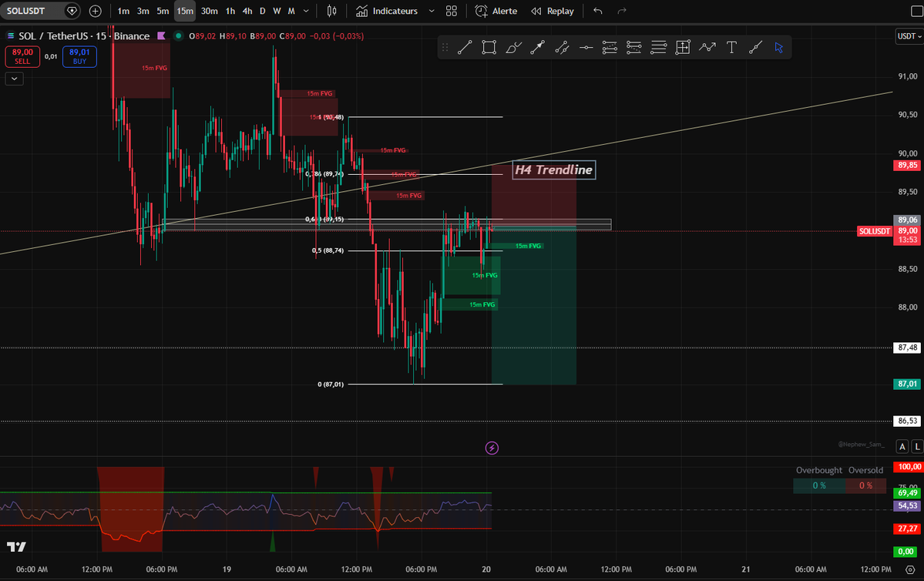
Task: Select the price range measure tool
Action: coord(682,48)
